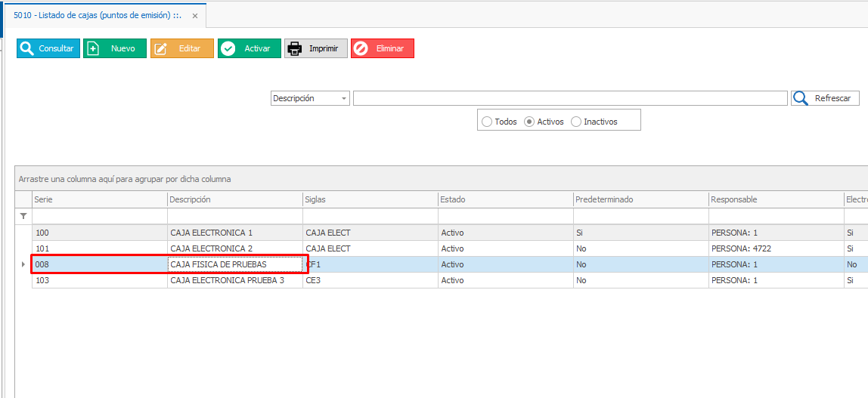Select row CAJA ELECTRONICA PRUEBA 3
Screen dimensions: 868x398
pos(227,280)
